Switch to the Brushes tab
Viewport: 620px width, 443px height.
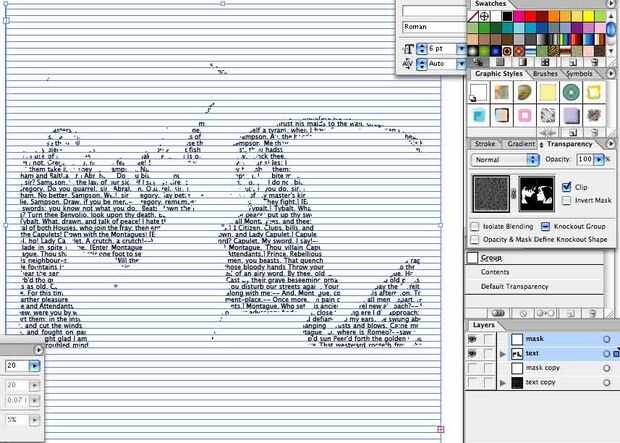click(545, 74)
